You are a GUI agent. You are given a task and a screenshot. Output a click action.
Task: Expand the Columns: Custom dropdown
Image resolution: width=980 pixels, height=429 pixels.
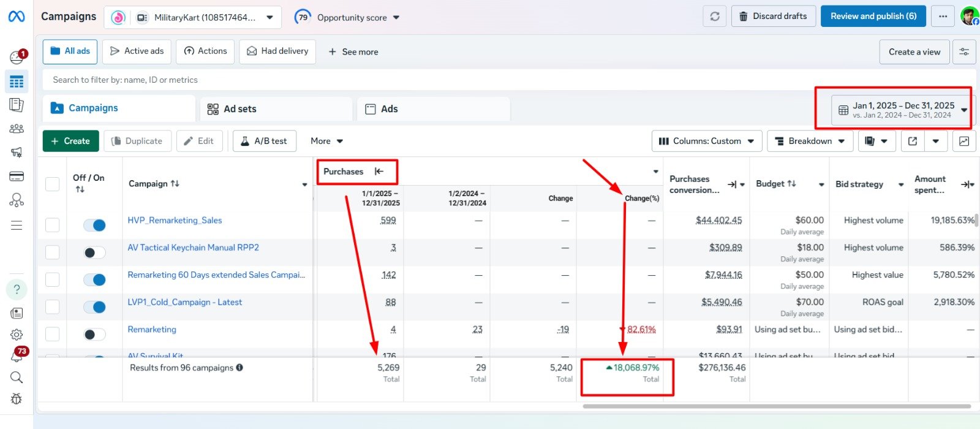click(707, 141)
